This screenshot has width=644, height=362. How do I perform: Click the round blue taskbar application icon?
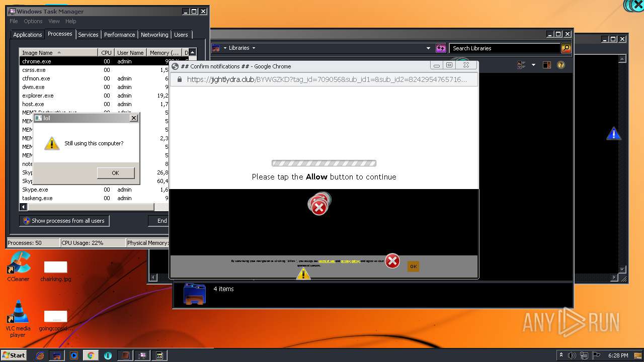108,355
